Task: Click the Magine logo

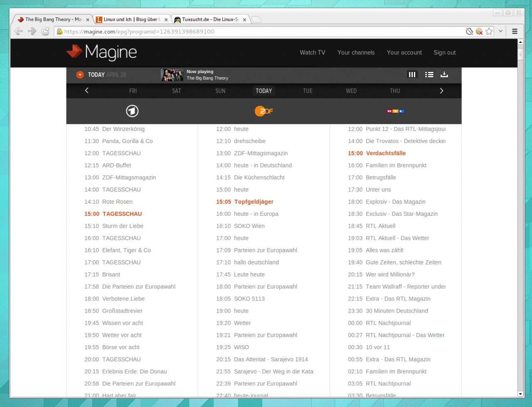Action: (101, 52)
